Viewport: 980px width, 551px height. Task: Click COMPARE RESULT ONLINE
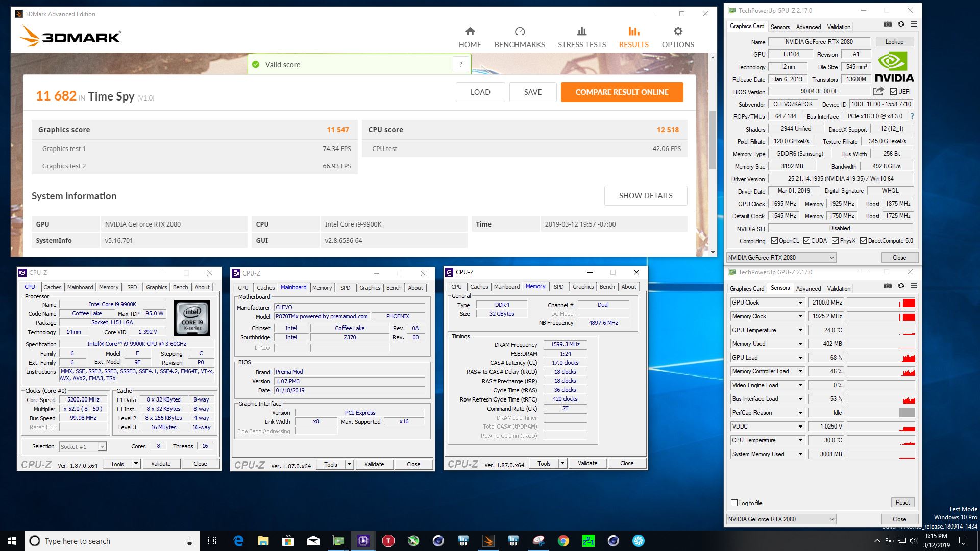622,92
